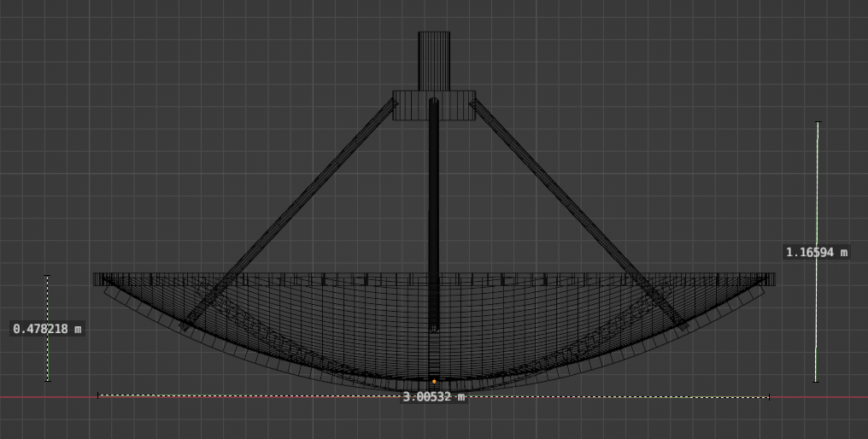Viewport: 868px width, 439px height.
Task: Click the bottom endpoint of the 0.478218 m ruler
Action: (48, 381)
